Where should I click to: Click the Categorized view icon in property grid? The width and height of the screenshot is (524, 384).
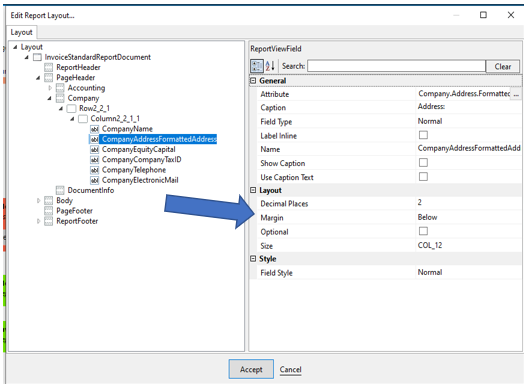point(257,66)
